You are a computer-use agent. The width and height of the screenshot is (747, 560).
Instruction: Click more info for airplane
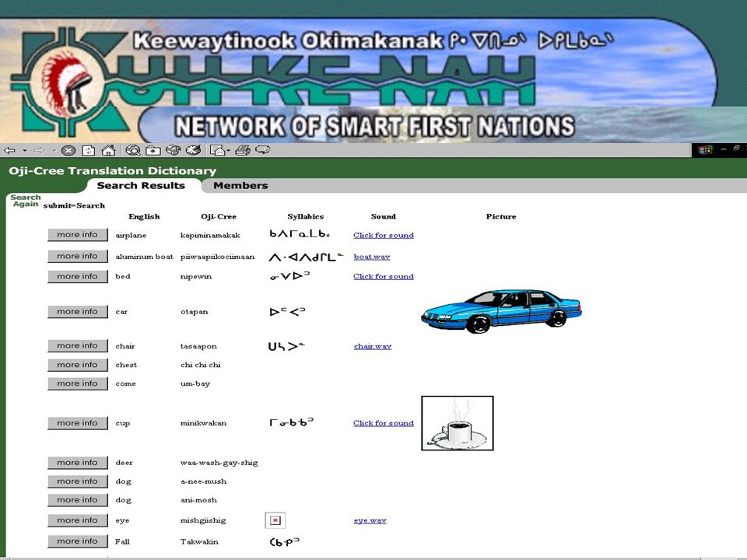[x=77, y=235]
